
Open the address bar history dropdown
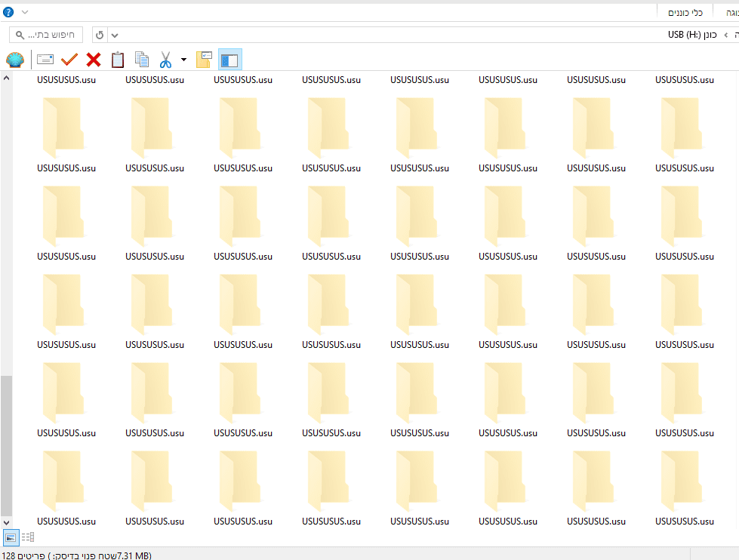pyautogui.click(x=115, y=35)
